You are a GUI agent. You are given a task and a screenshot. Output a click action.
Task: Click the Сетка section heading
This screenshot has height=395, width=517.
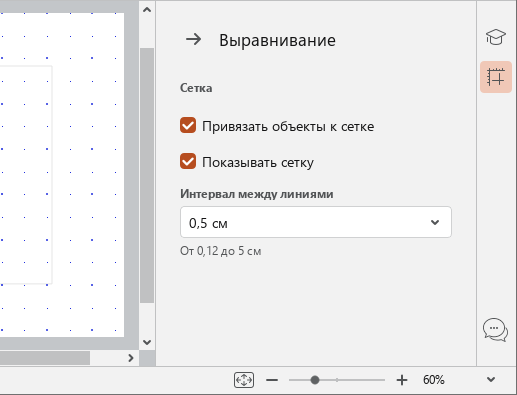tap(196, 88)
